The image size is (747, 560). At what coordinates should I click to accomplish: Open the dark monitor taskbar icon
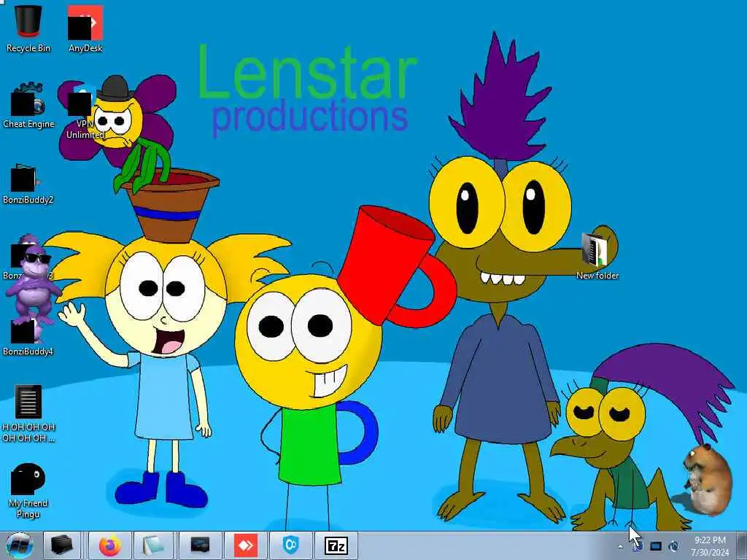pos(200,545)
